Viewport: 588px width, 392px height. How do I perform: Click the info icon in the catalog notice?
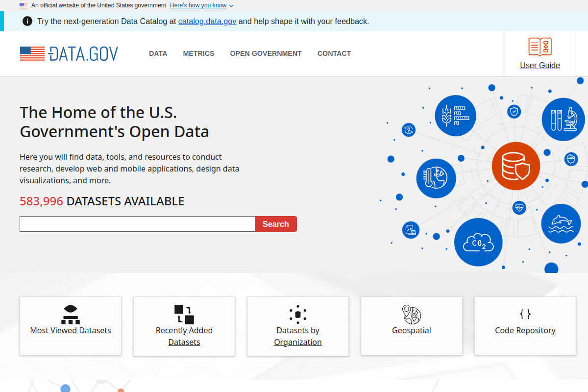point(27,21)
